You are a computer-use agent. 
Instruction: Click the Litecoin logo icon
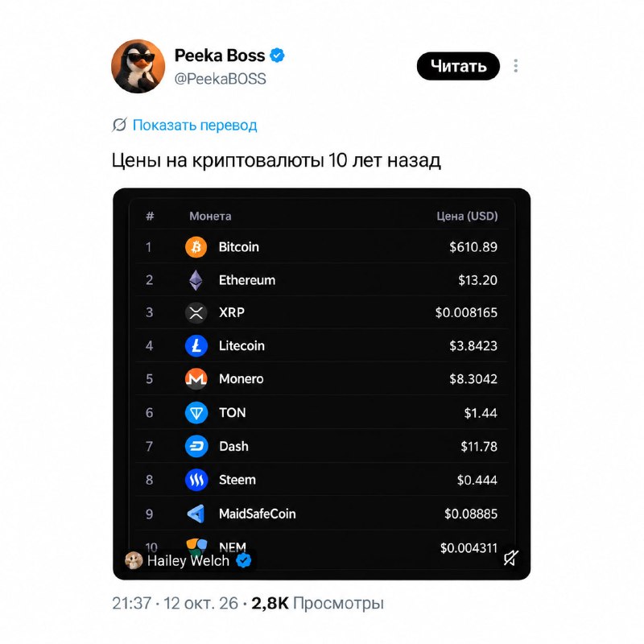point(196,346)
